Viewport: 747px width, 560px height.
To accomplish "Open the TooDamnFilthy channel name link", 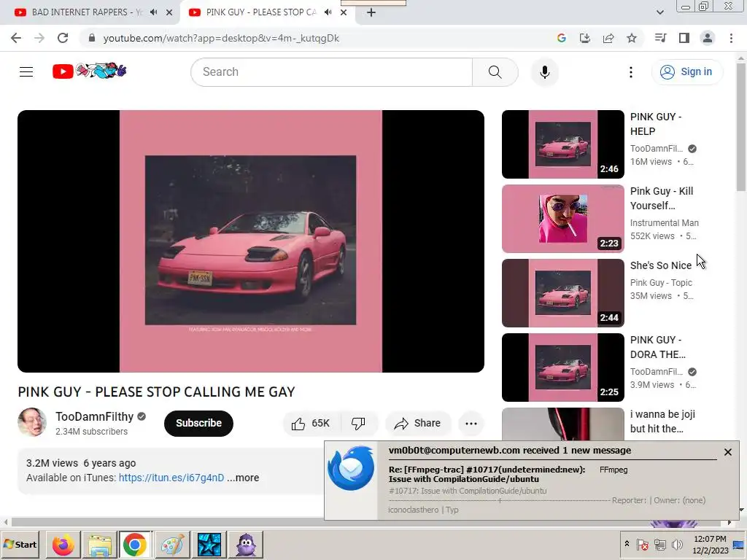I will (94, 416).
